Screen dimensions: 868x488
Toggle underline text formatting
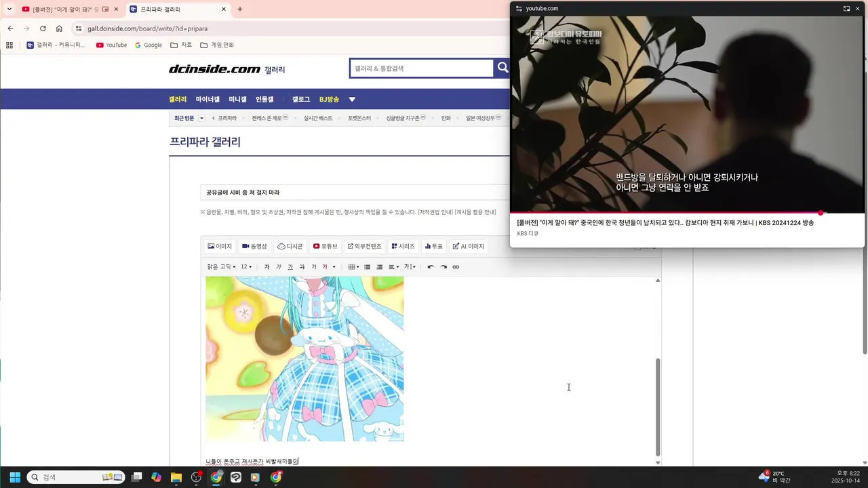click(290, 267)
